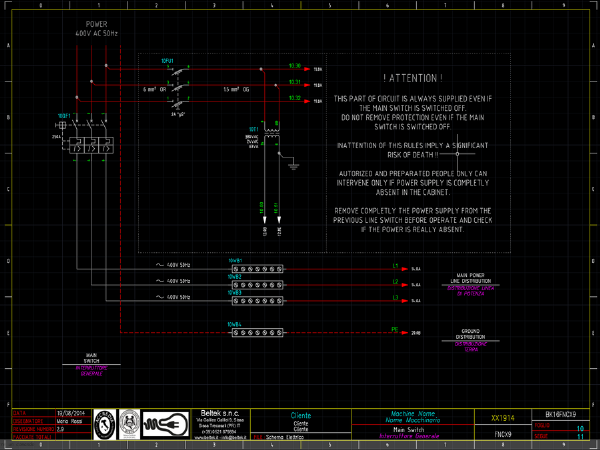The height and width of the screenshot is (450, 600).
Task: Select the 10QF1 component label
Action: (x=64, y=116)
